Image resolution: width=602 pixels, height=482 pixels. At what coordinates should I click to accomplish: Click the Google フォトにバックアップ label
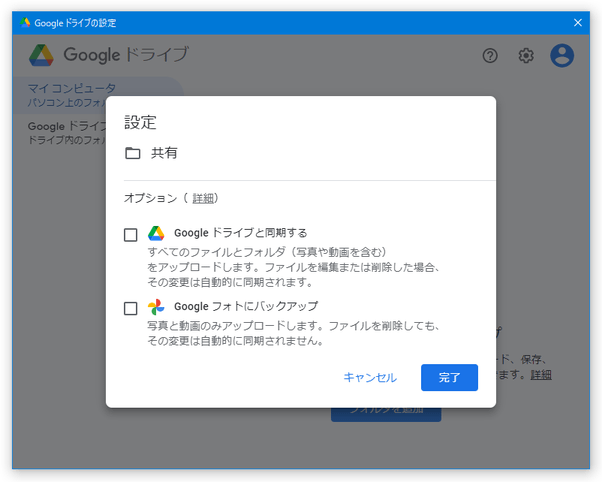pyautogui.click(x=246, y=306)
